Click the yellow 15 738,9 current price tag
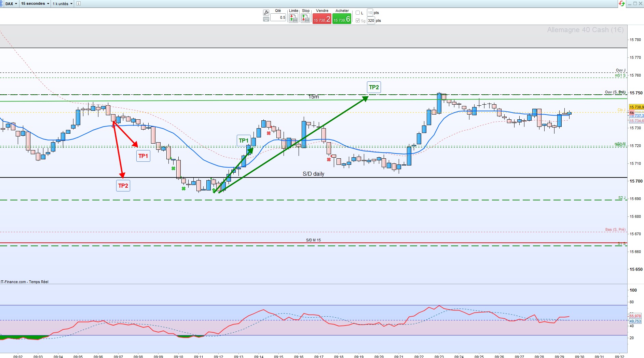 [x=636, y=107]
